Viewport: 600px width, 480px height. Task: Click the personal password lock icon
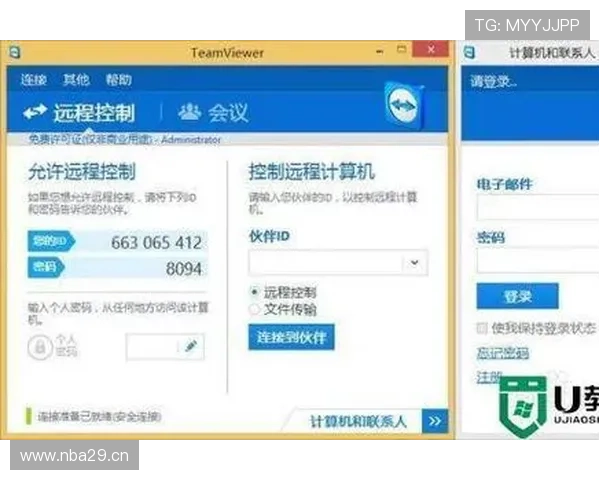pyautogui.click(x=40, y=347)
